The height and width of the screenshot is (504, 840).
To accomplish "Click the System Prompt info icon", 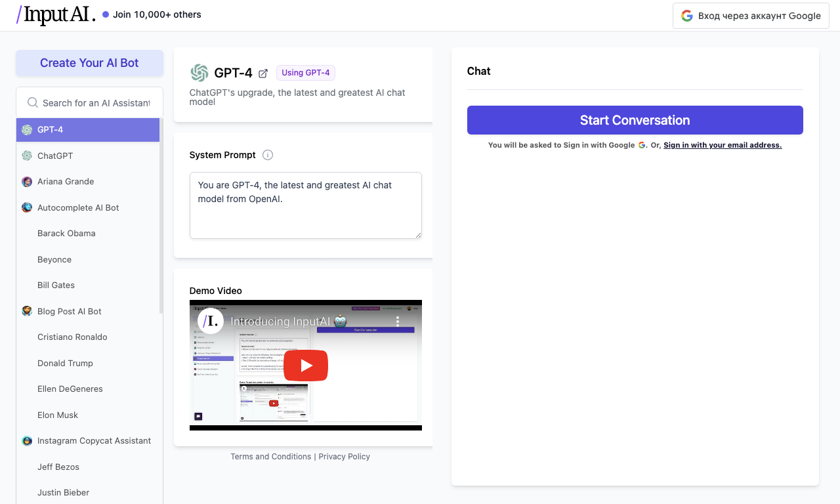I will (268, 155).
